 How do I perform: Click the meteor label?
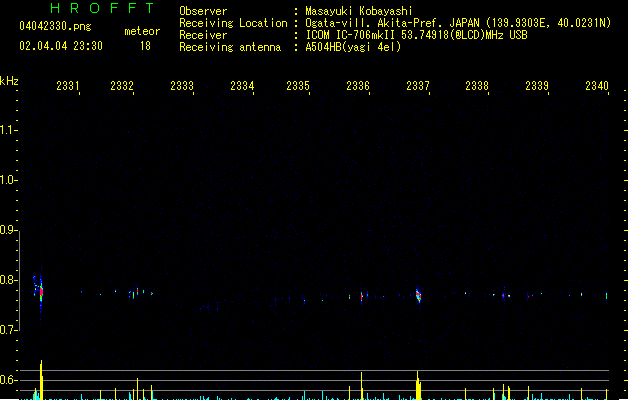142,31
